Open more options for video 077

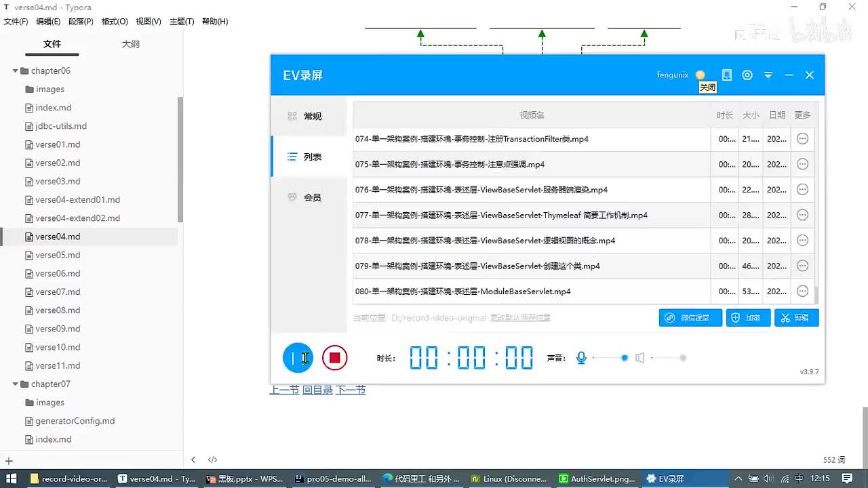[x=802, y=215]
